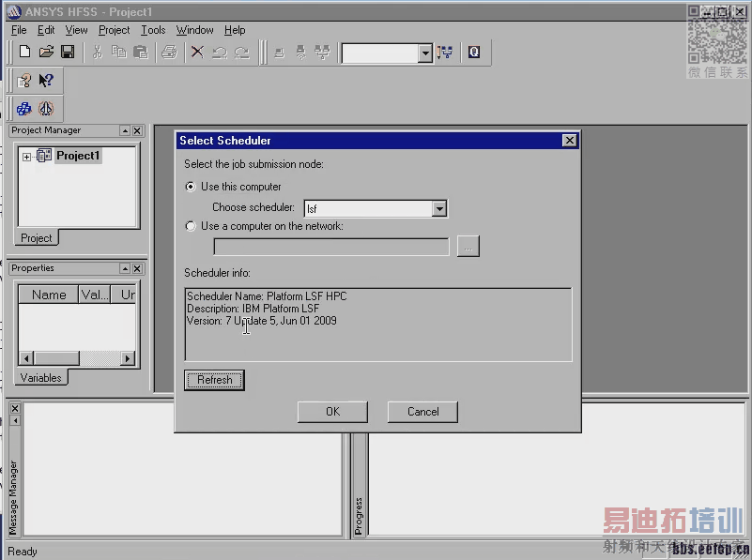Click the Scheduler Name: Platform LSF HPC text

pos(267,296)
